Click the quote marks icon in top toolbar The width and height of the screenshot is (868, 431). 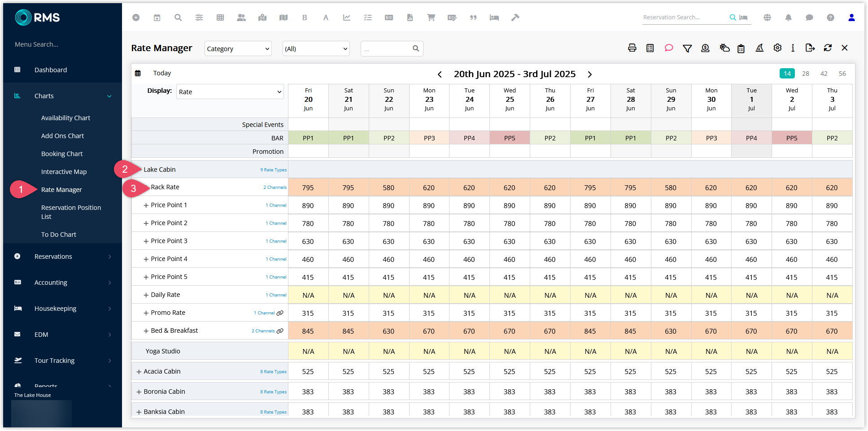tap(473, 17)
